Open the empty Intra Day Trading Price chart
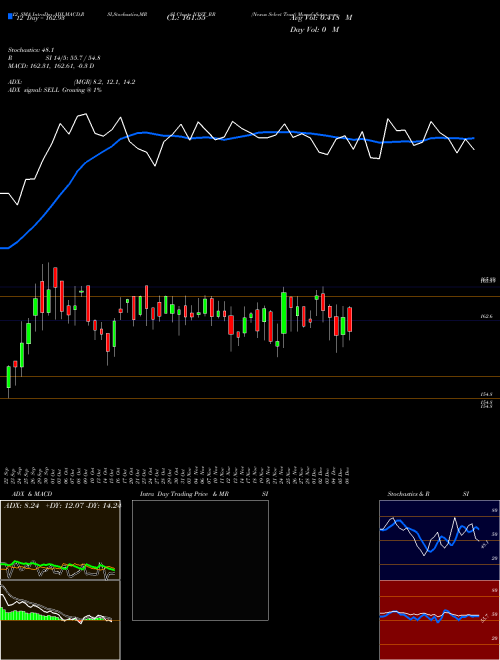The height and width of the screenshot is (660, 500). click(200, 560)
